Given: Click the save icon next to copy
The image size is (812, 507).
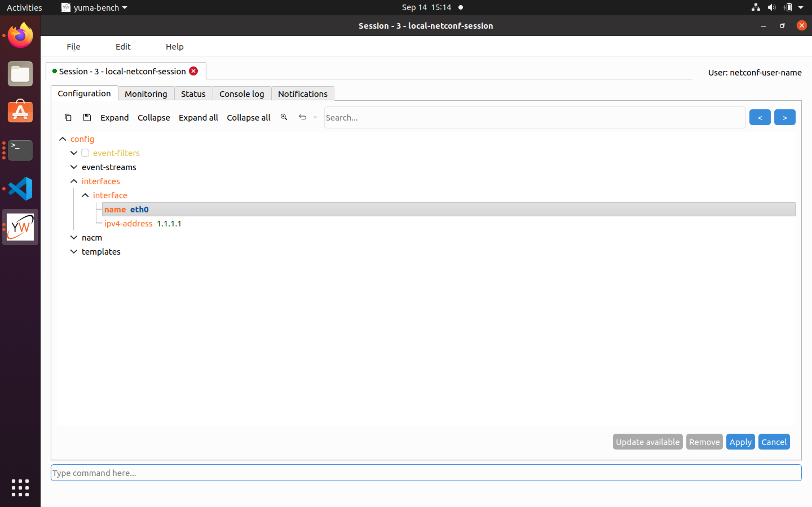Looking at the screenshot, I should (x=87, y=117).
